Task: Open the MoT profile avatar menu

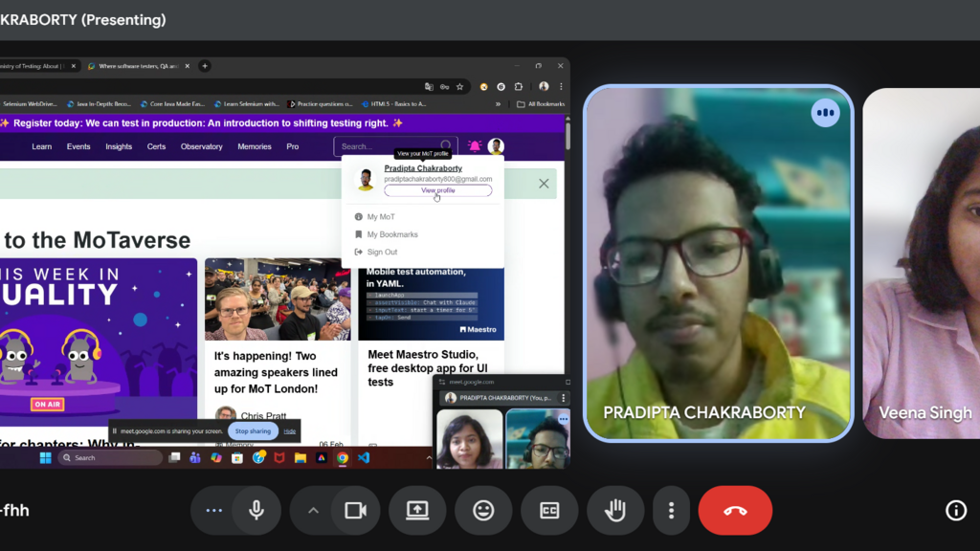Action: (x=496, y=146)
